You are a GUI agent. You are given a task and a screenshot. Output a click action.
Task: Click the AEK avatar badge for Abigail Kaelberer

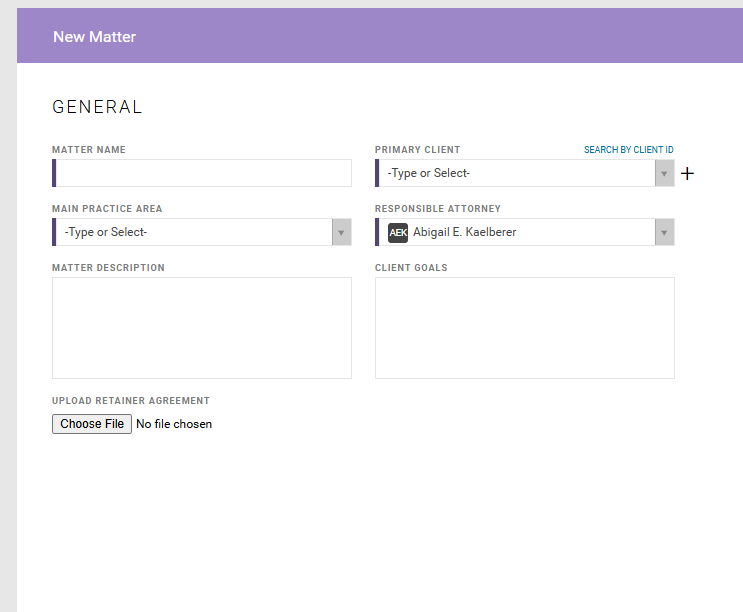(398, 232)
